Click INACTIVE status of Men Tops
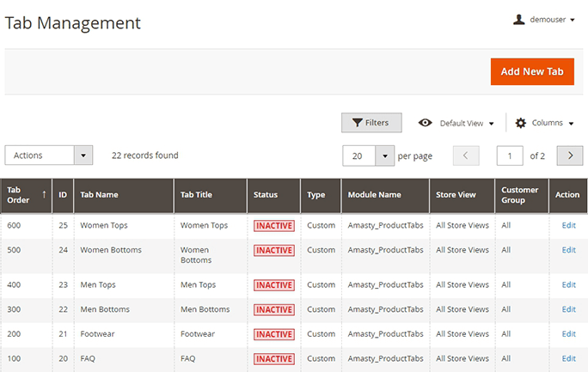The height and width of the screenshot is (372, 588). pyautogui.click(x=274, y=285)
